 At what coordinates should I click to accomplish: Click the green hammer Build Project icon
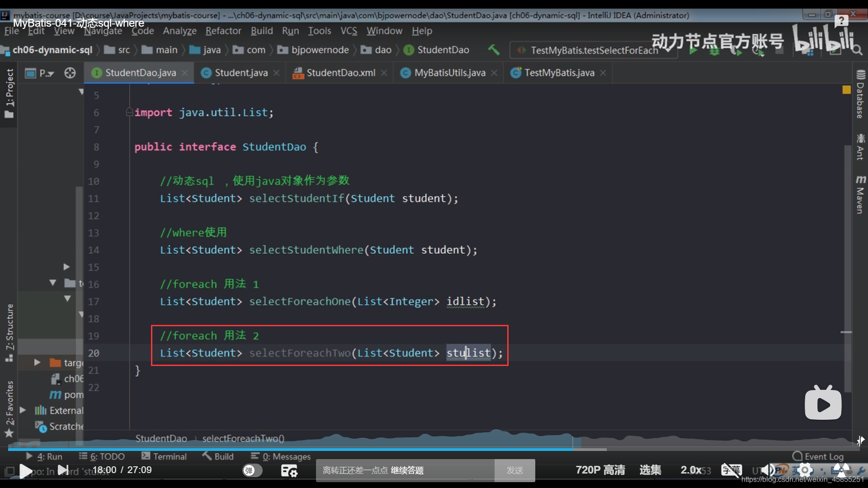(494, 50)
